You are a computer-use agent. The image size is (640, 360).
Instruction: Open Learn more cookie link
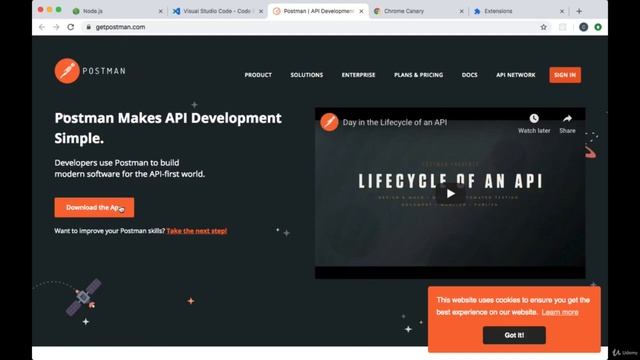(x=560, y=312)
